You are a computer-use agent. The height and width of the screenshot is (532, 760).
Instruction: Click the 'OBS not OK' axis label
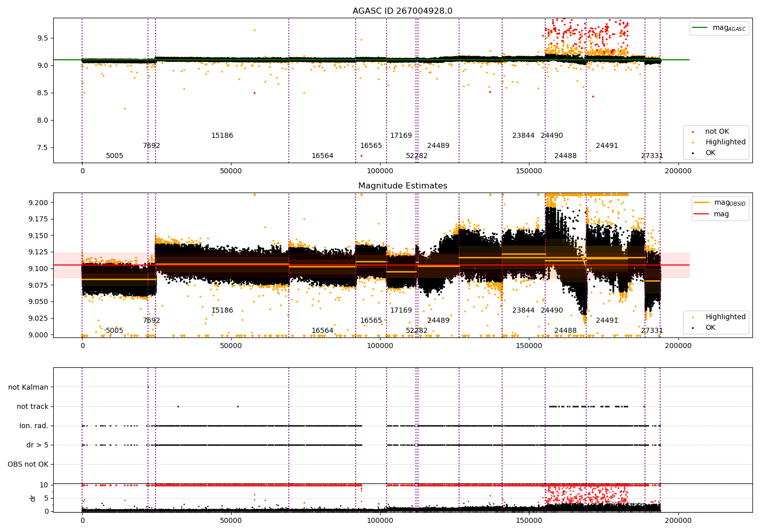click(x=28, y=464)
